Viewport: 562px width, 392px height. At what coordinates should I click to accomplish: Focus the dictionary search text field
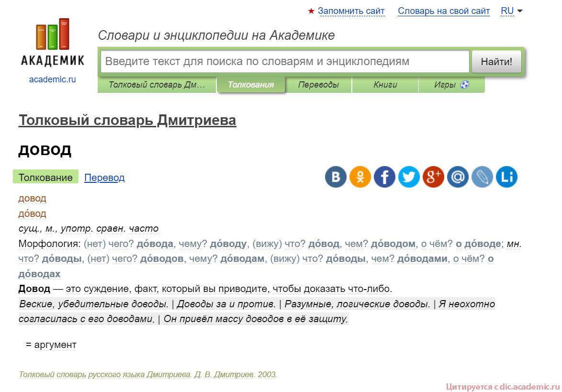click(x=284, y=62)
